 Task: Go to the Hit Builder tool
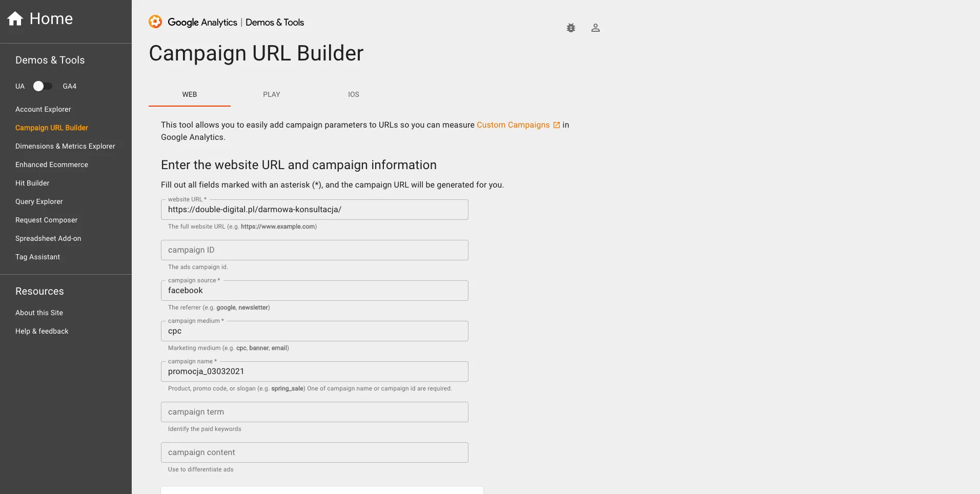click(x=32, y=183)
